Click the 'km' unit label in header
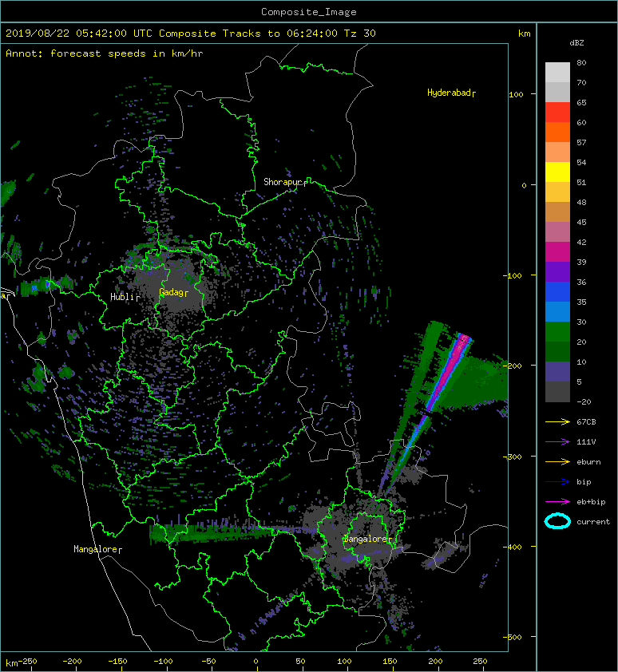 coord(524,34)
